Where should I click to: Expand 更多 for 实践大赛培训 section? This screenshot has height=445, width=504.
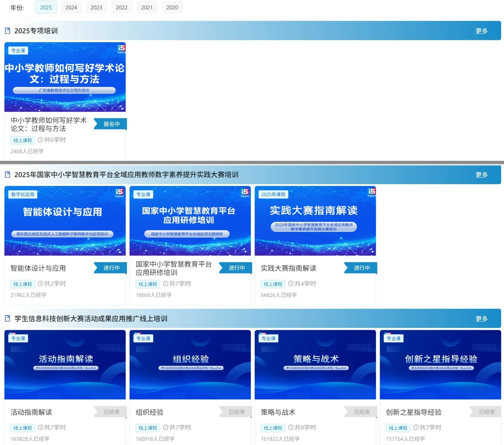481,175
